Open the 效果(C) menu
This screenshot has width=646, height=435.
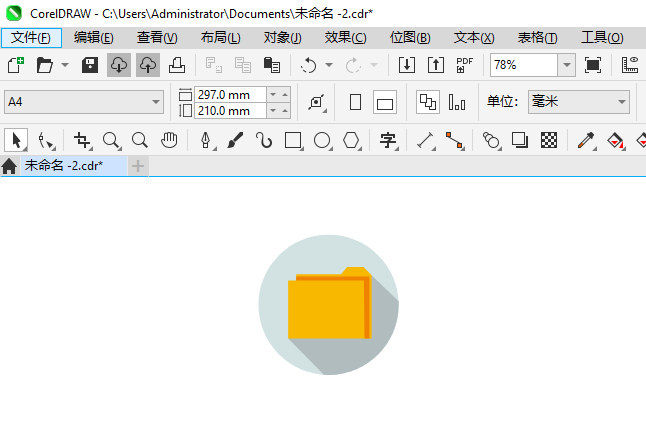tap(345, 38)
